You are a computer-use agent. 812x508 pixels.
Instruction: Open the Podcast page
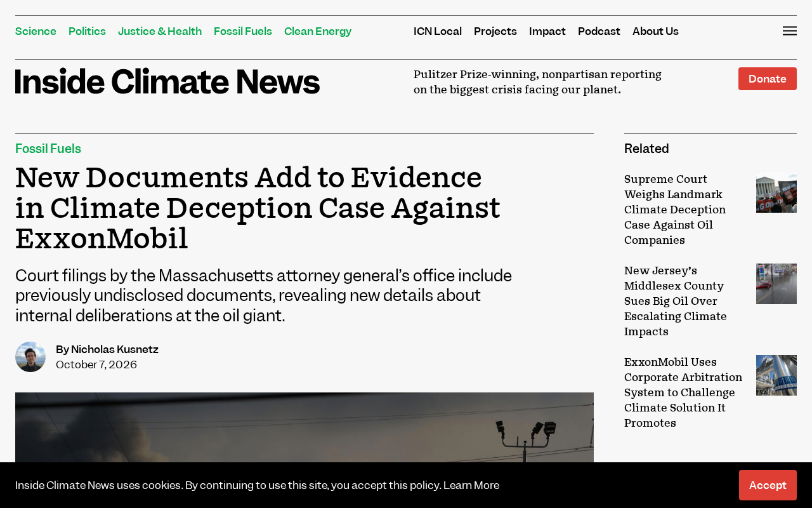(x=599, y=31)
